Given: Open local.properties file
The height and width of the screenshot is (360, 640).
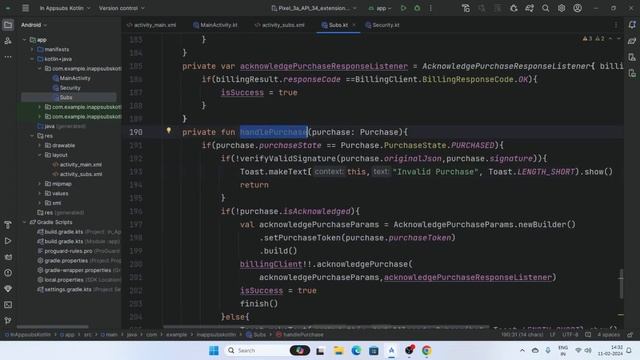Looking at the screenshot, I should click(x=60, y=280).
